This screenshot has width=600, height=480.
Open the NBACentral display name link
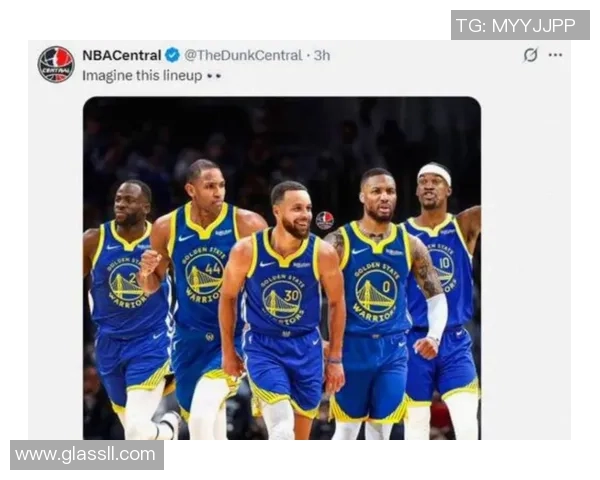tap(122, 56)
